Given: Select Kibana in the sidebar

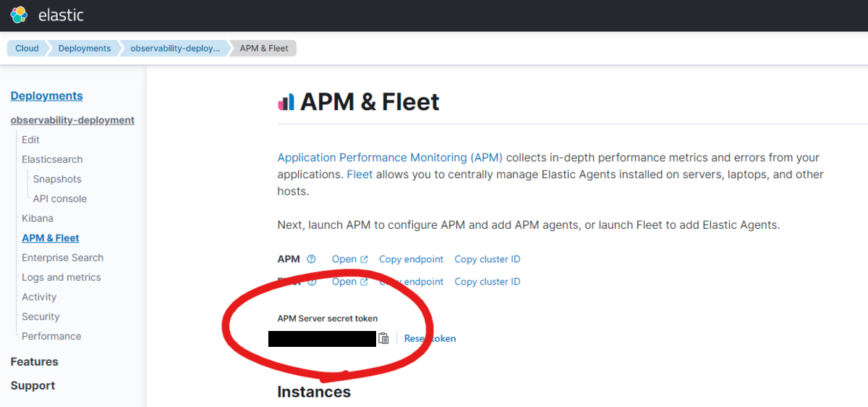Looking at the screenshot, I should tap(38, 218).
